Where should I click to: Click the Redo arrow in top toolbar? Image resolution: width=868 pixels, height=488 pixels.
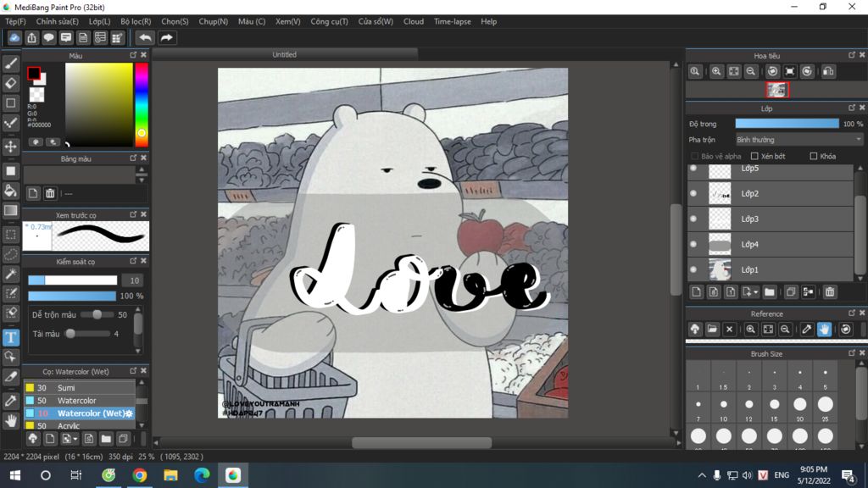tap(166, 37)
